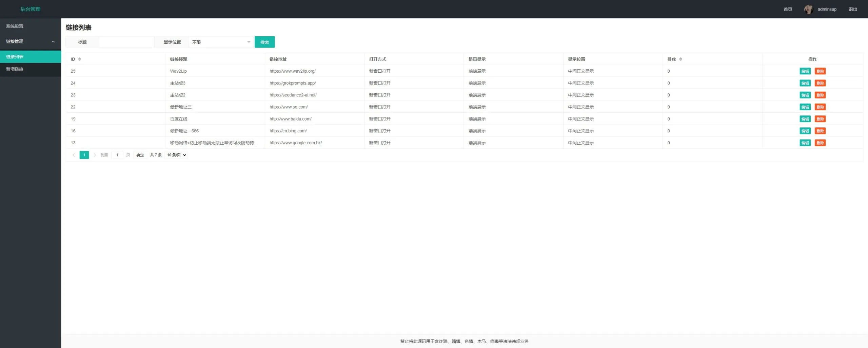Screen dimensions: 868x348
Task: Go to previous page arrow in pagination
Action: pos(74,155)
